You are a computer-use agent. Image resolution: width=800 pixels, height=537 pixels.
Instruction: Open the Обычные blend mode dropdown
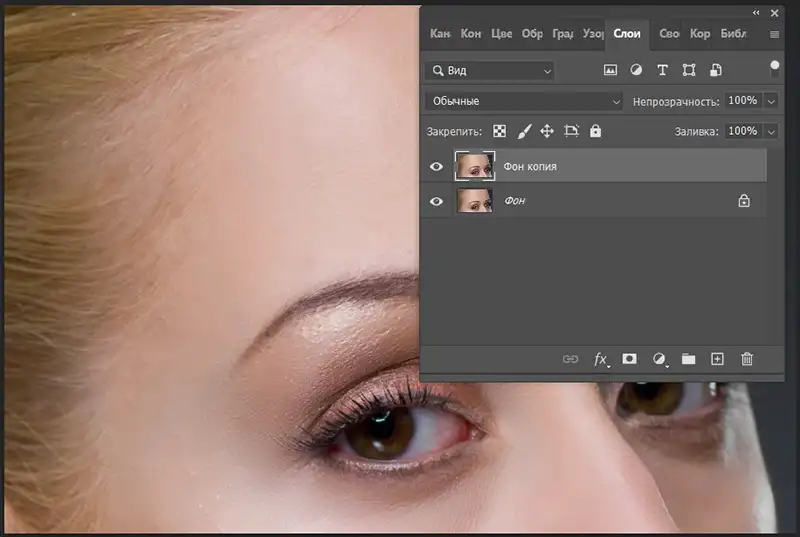pos(524,101)
